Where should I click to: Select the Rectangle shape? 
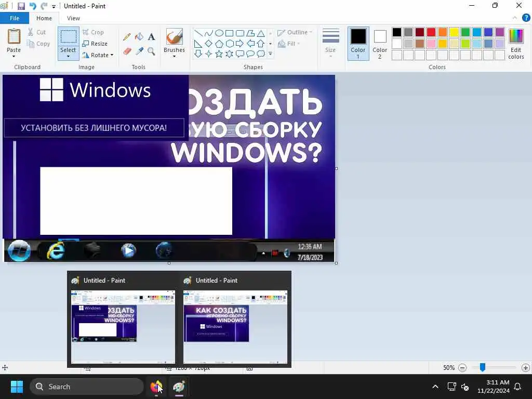click(x=229, y=33)
